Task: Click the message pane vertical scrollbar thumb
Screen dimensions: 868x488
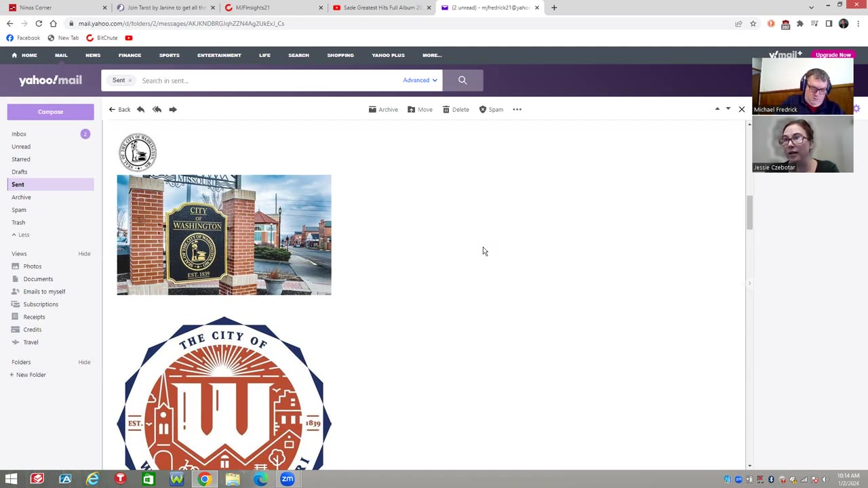Action: coord(749,213)
